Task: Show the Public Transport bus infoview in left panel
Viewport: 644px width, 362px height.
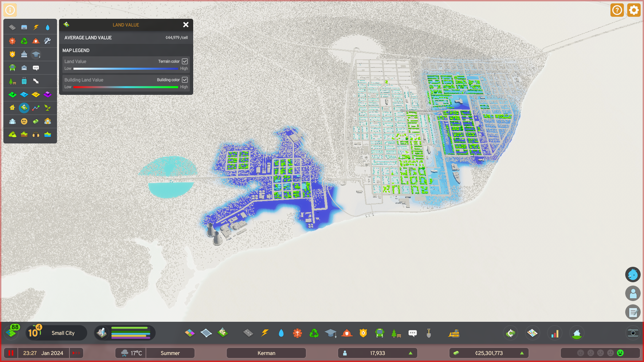Action: point(12,68)
